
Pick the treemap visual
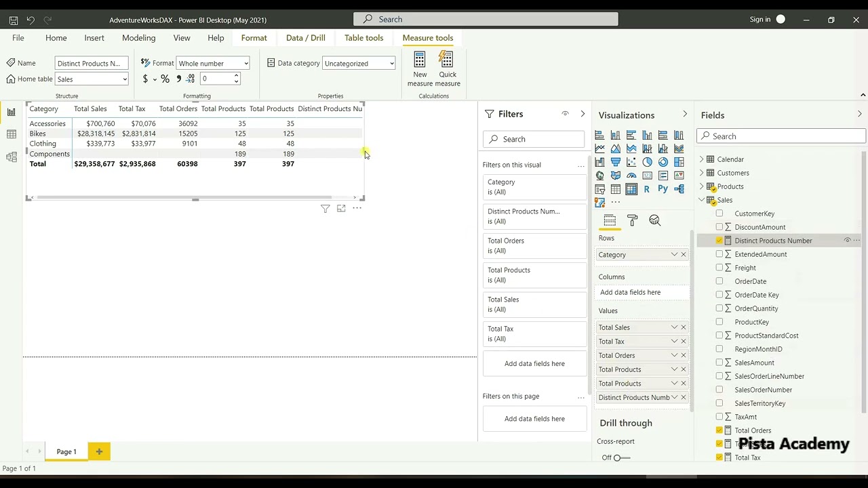(679, 162)
